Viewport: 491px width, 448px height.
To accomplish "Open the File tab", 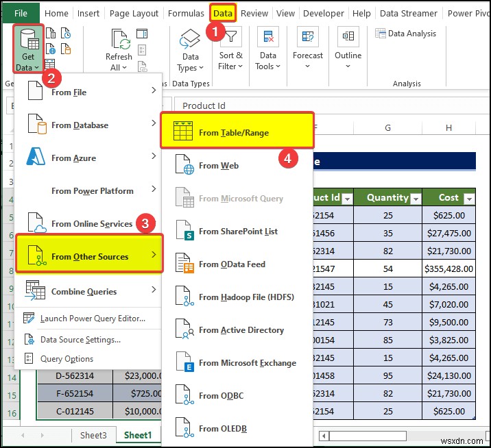I will click(x=21, y=13).
